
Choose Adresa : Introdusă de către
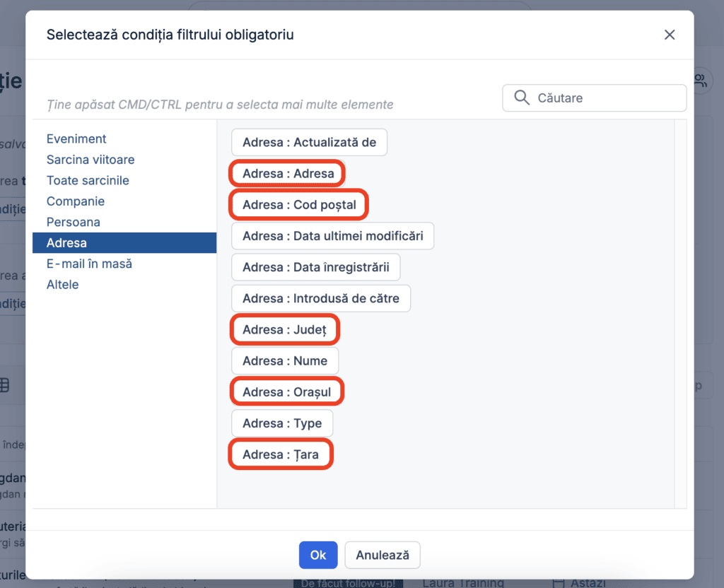click(321, 298)
